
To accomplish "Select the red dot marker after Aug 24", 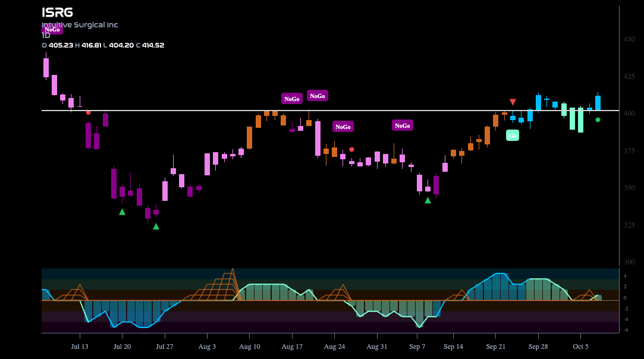I will tap(351, 150).
